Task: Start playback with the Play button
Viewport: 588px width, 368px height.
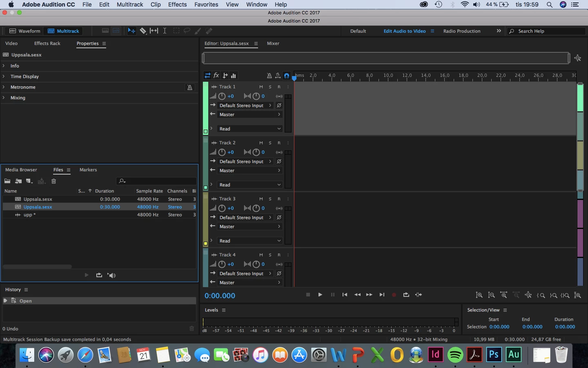Action: coord(320,295)
